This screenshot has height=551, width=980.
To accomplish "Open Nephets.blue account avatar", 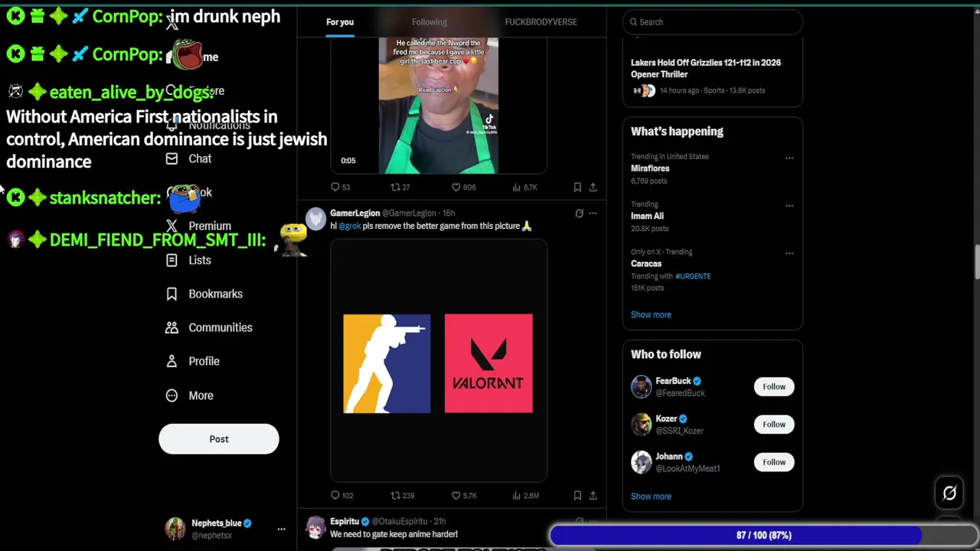I will coord(175,529).
